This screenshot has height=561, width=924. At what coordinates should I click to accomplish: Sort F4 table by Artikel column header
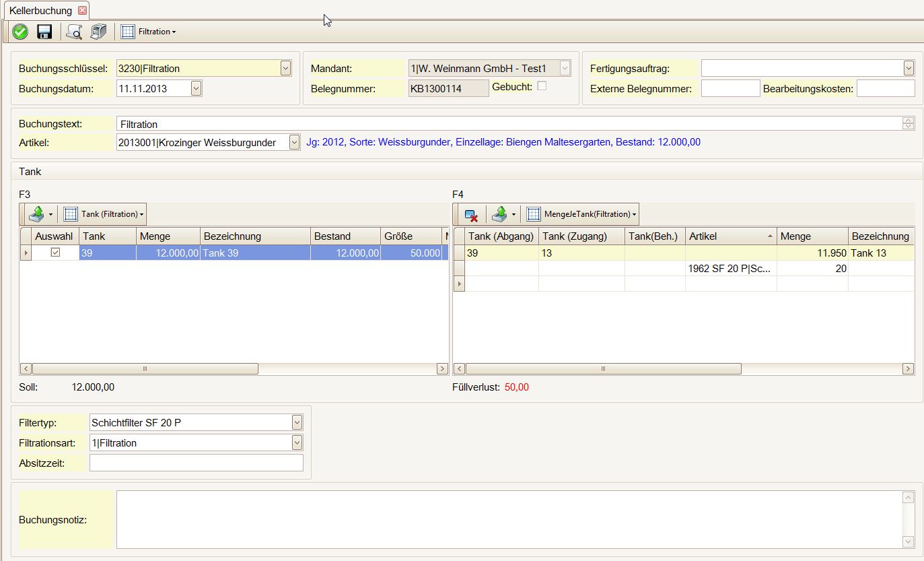[x=731, y=236]
